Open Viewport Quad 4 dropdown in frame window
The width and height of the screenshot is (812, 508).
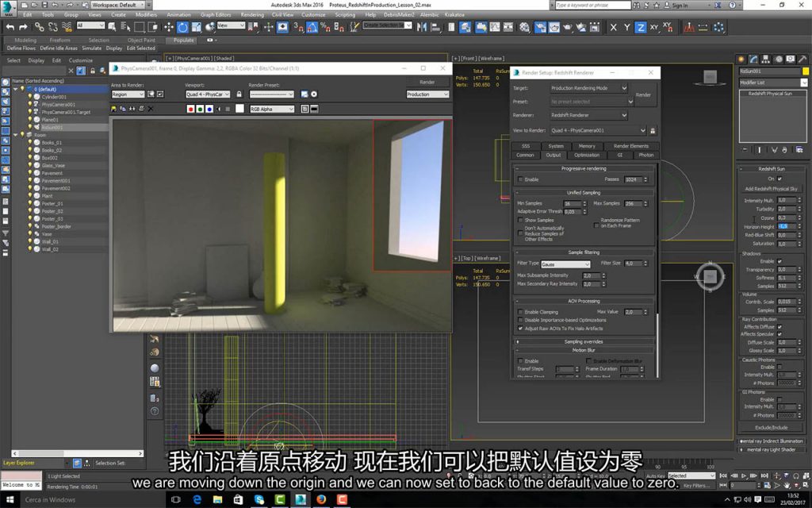pos(208,94)
